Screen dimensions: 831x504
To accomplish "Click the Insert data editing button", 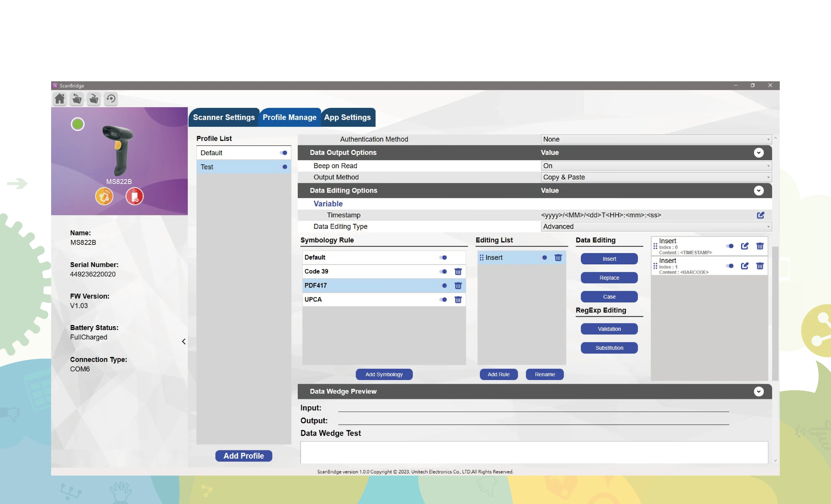I will point(609,259).
